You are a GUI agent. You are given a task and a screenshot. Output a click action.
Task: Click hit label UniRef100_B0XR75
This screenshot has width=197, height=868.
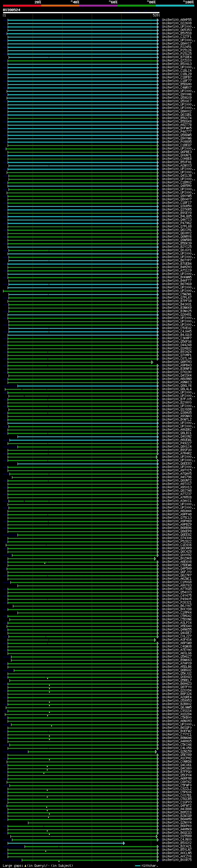pos(177,860)
